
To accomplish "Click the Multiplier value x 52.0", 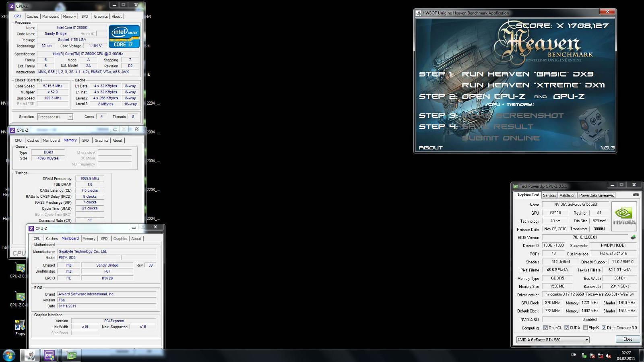I will 53,92.
